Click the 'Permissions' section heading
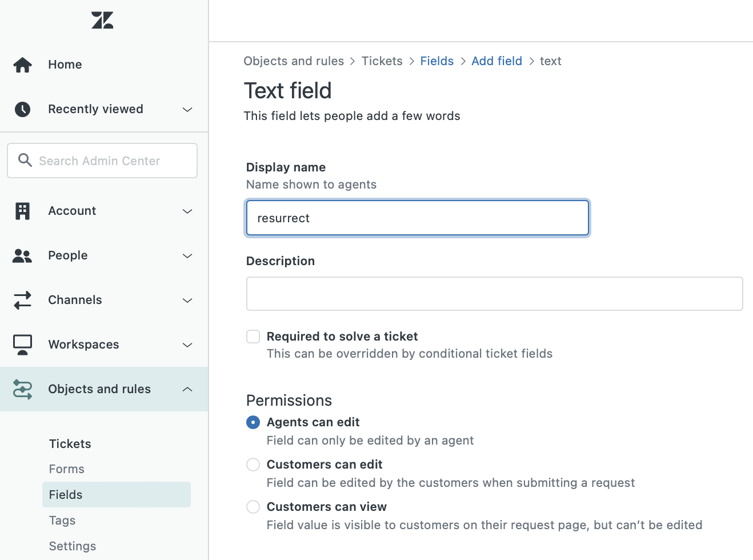The width and height of the screenshot is (753, 560). (289, 401)
